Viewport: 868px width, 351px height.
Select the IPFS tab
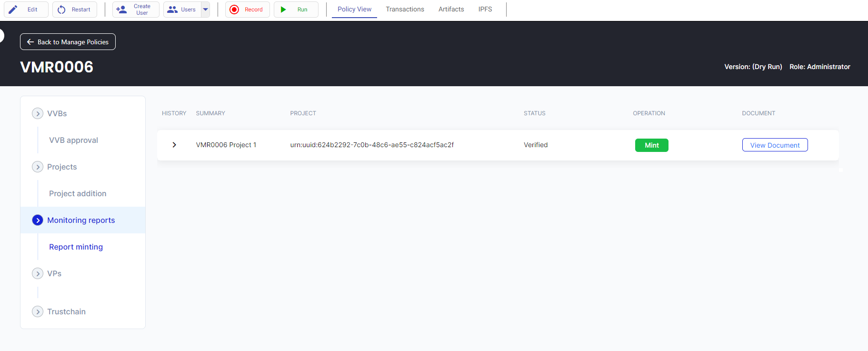[485, 10]
